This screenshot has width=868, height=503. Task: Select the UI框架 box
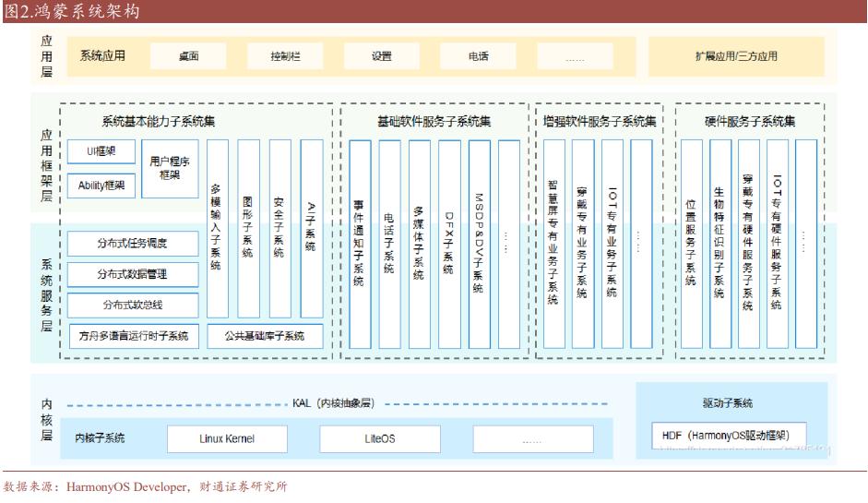(x=101, y=151)
